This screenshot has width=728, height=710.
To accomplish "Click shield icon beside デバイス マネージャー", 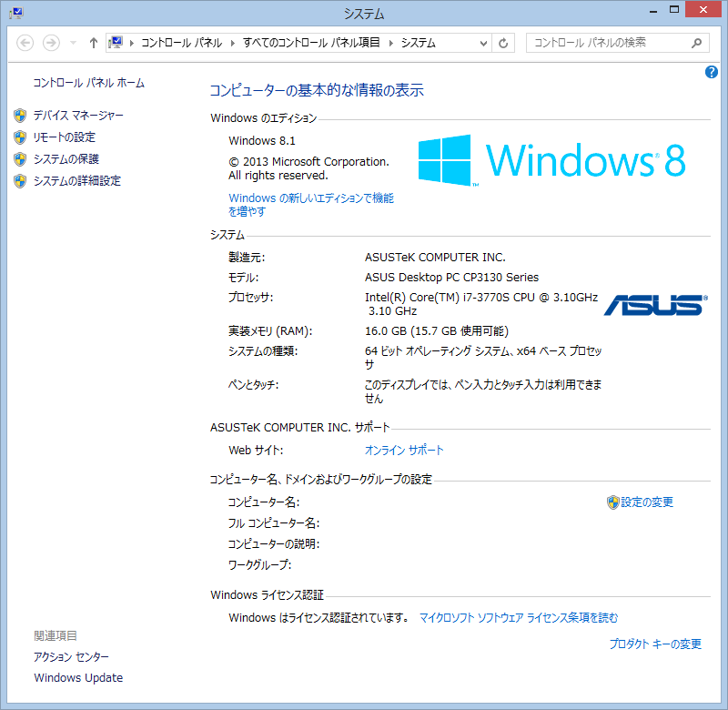I will 20,116.
